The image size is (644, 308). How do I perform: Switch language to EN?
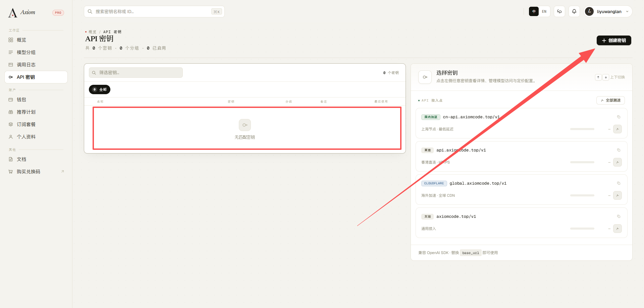point(544,11)
